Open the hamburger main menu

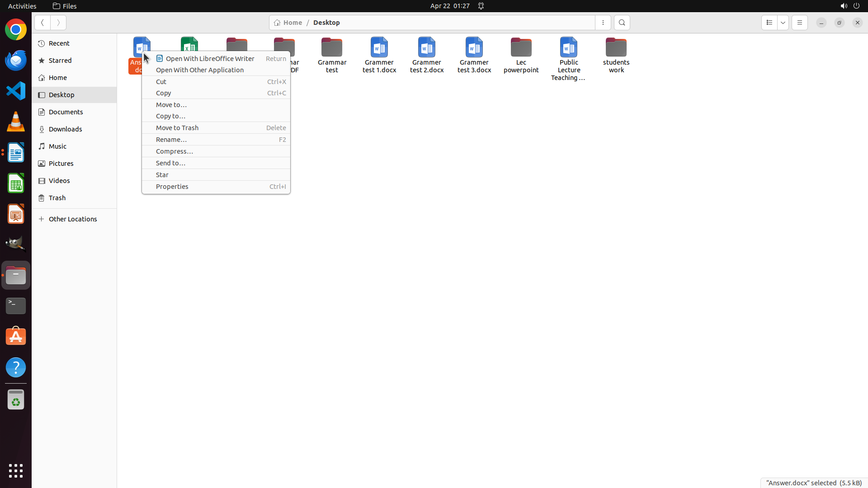(x=799, y=23)
